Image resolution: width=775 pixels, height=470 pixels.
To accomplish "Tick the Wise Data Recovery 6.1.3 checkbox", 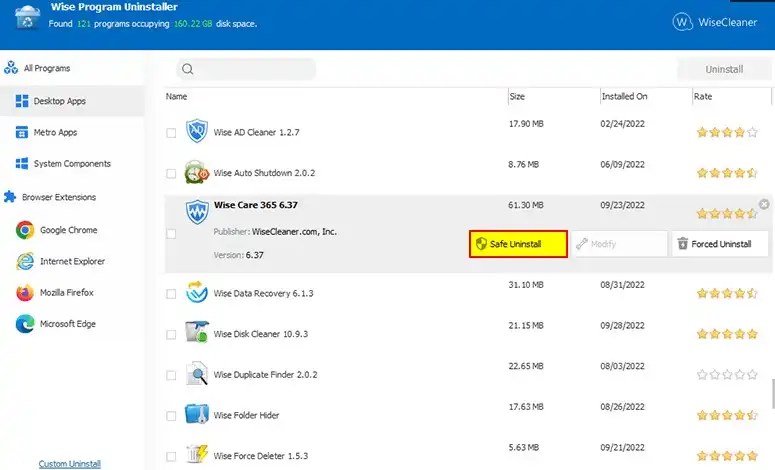I will (x=171, y=294).
